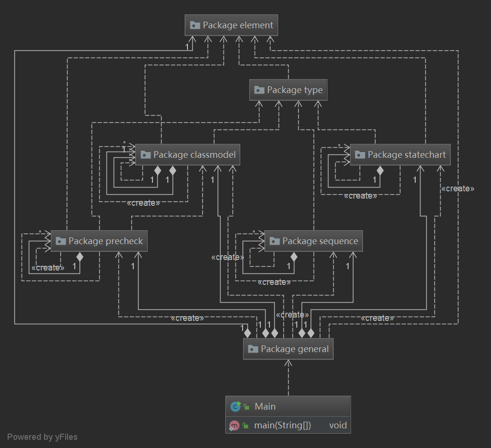This screenshot has height=448, width=491.
Task: Click the folder icon of Package precheck
Action: (61, 241)
